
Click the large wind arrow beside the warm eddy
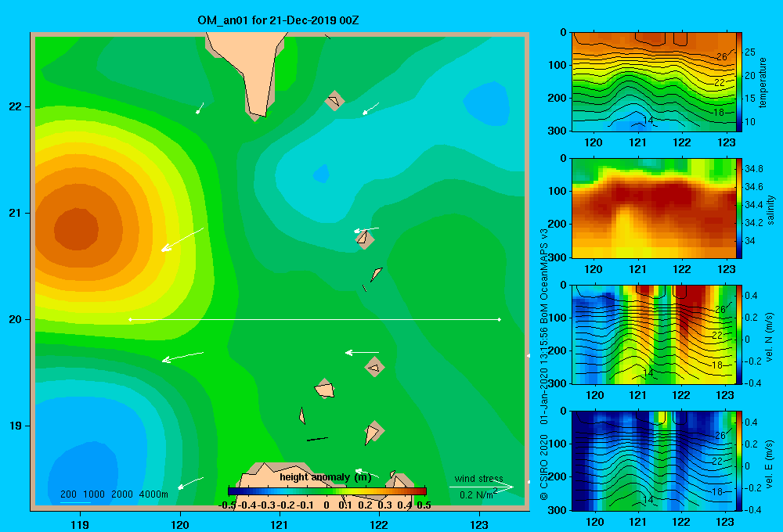point(182,239)
